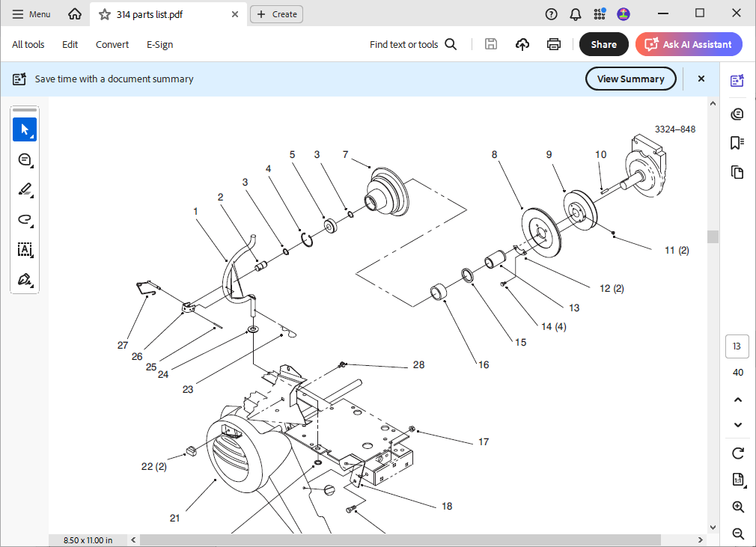
Task: Click the Share button
Action: (x=603, y=44)
